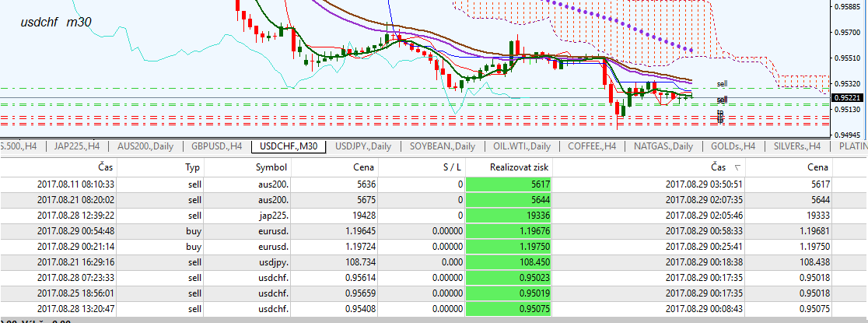Image resolution: width=868 pixels, height=323 pixels.
Task: Click the 0.95885 price axis label
Action: (846, 7)
